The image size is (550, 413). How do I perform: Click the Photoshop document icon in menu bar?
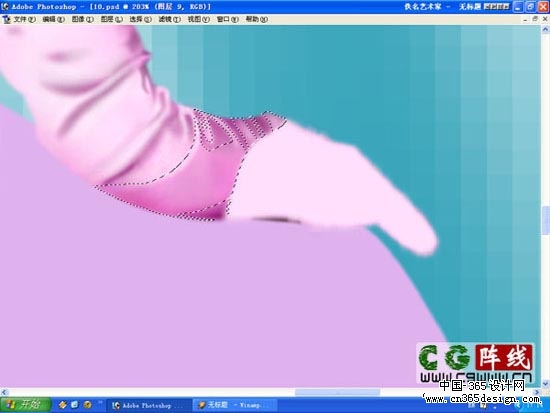click(6, 19)
